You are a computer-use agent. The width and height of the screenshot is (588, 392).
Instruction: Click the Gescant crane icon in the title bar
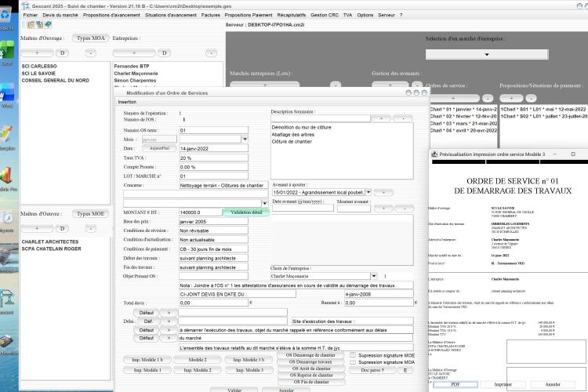26,5
